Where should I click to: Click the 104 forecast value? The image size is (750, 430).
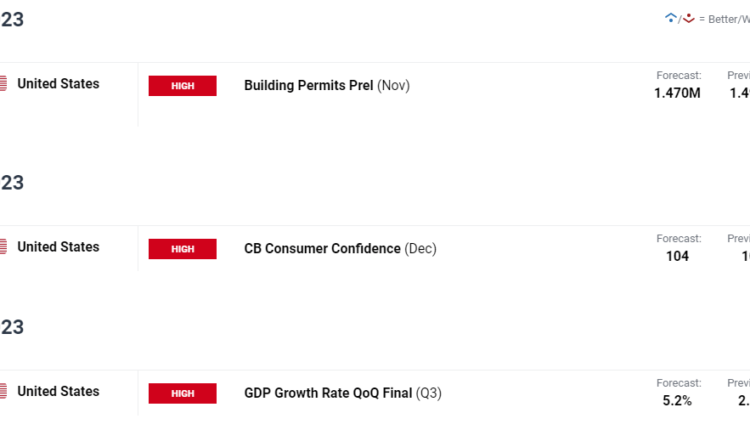pyautogui.click(x=678, y=256)
